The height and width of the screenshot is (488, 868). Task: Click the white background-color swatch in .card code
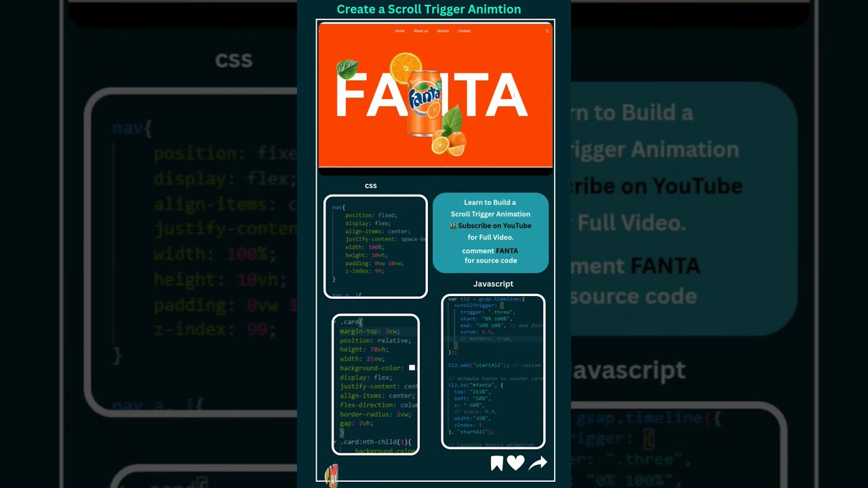[x=412, y=368]
